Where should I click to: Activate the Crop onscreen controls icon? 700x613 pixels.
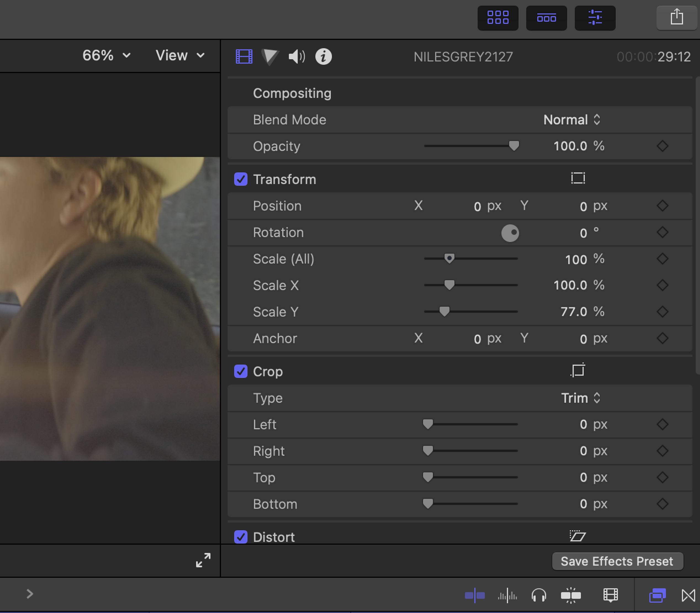point(577,370)
